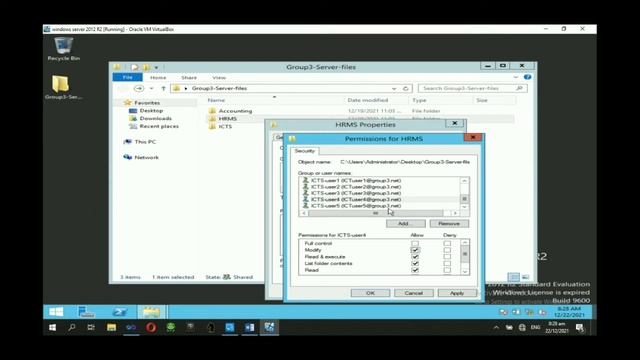Open the Home ribbon tab
The image size is (640, 360).
click(158, 78)
